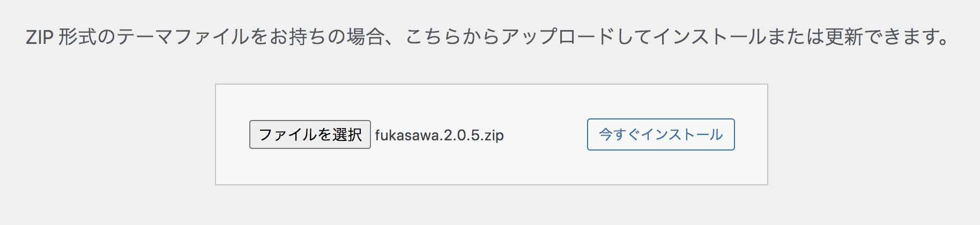Click the word ZIP in the description

40,37
